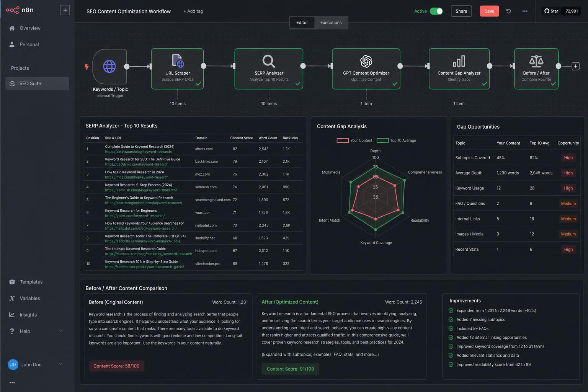Select the SERP Analyzer node

269,69
